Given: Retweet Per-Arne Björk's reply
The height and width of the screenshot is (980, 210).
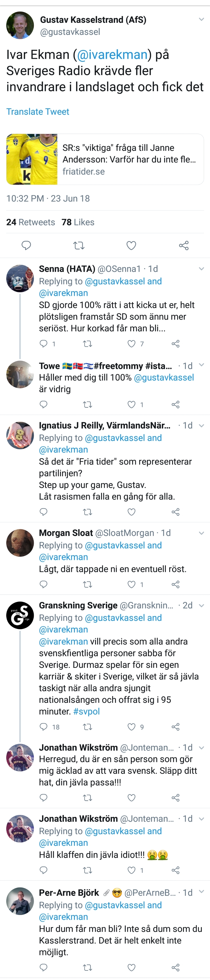Looking at the screenshot, I should pos(88,967).
